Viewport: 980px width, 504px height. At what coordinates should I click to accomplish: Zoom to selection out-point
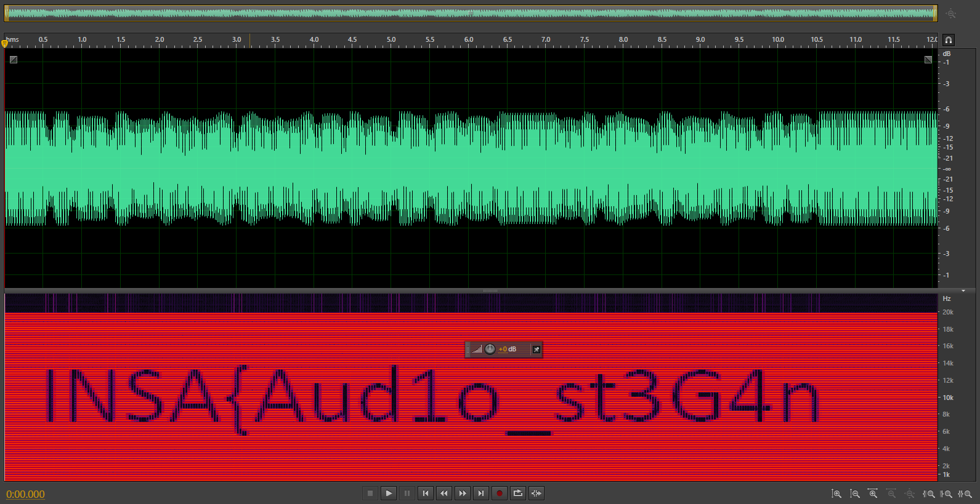pyautogui.click(x=947, y=494)
